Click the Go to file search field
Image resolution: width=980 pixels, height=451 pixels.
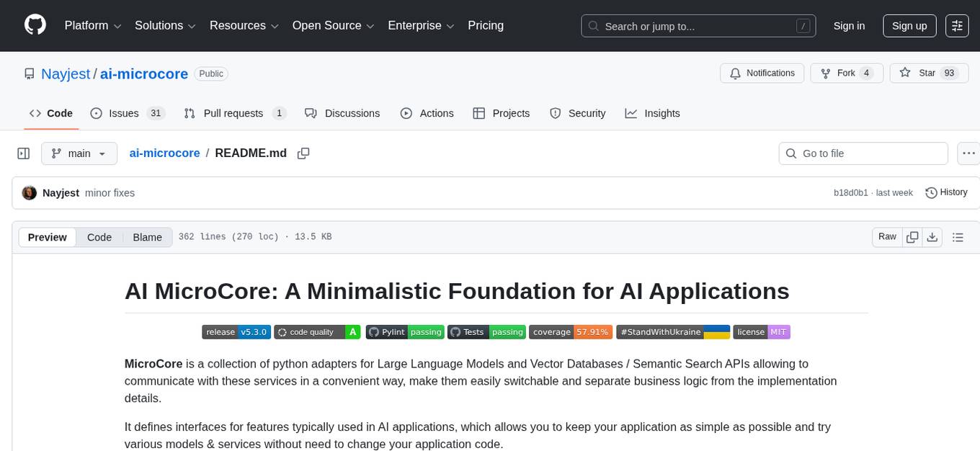coord(863,153)
